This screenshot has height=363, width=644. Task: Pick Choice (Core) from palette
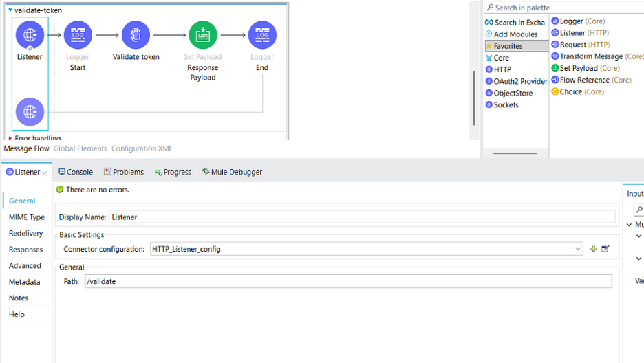tap(577, 91)
